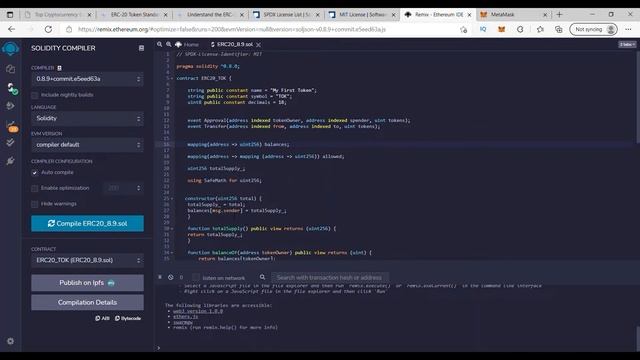640x360 pixels.
Task: Click editor line 16 mapping balances
Action: pyautogui.click(x=238, y=144)
